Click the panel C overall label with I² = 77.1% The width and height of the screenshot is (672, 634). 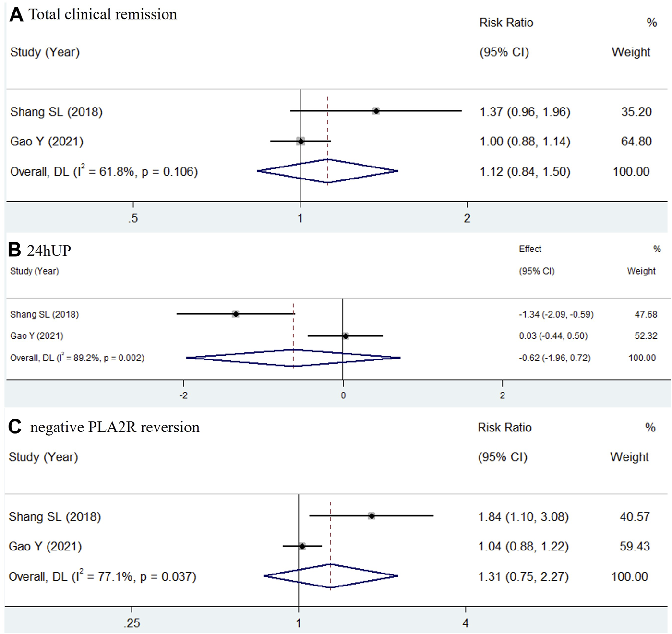[x=102, y=576]
